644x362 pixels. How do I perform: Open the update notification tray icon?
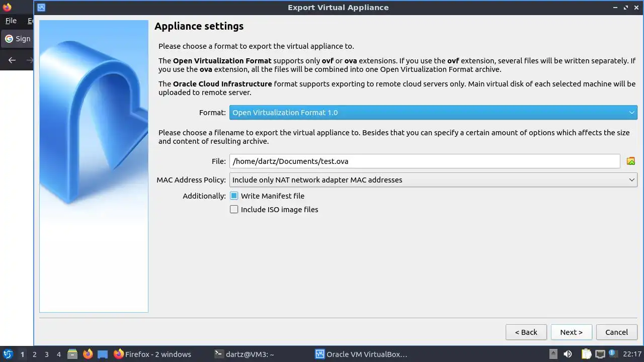coord(612,353)
